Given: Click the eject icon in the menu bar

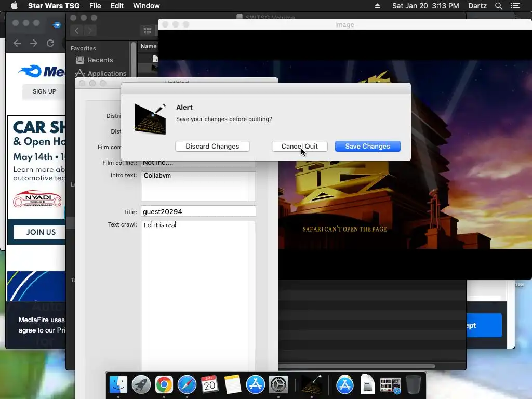Looking at the screenshot, I should click(377, 6).
